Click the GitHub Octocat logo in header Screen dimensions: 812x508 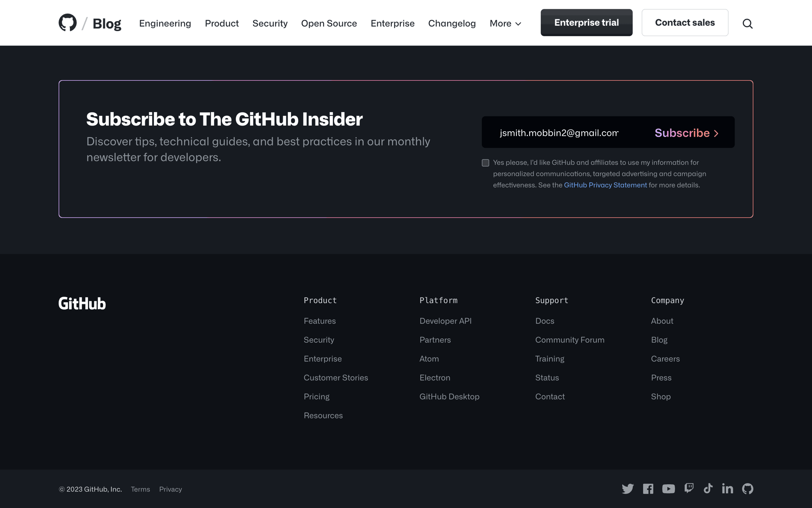tap(68, 22)
